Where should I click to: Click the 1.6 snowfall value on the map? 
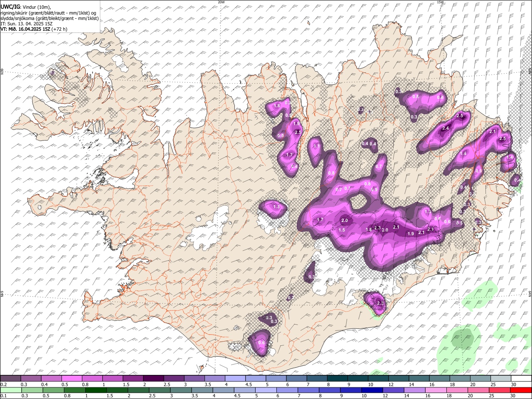point(277,106)
